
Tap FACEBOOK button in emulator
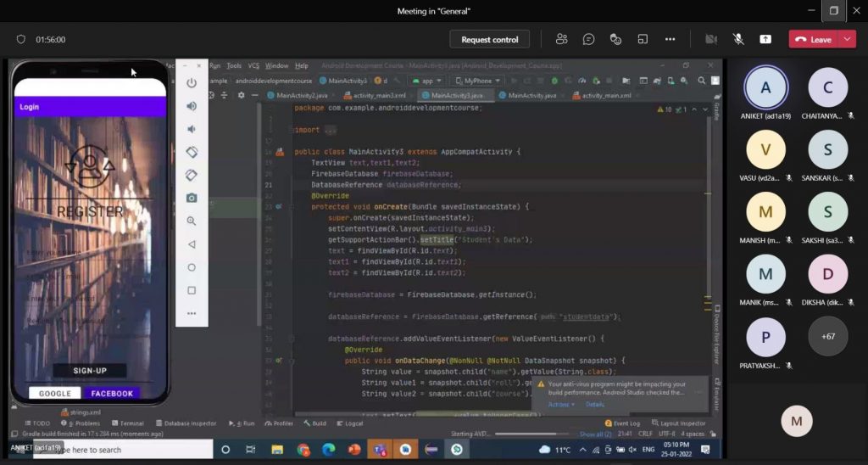coord(112,394)
